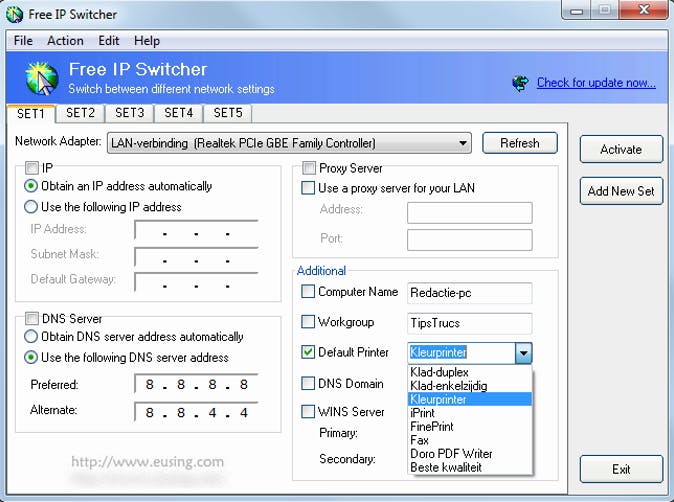
Task: Click the Check for update now link
Action: coord(596,83)
